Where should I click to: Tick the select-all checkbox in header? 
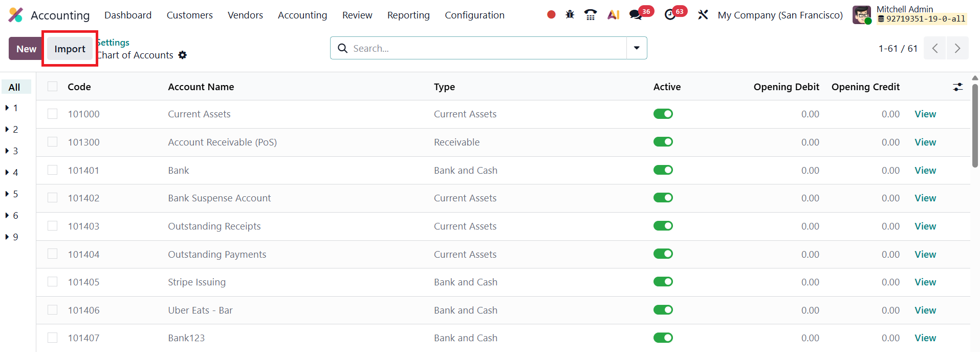(53, 87)
